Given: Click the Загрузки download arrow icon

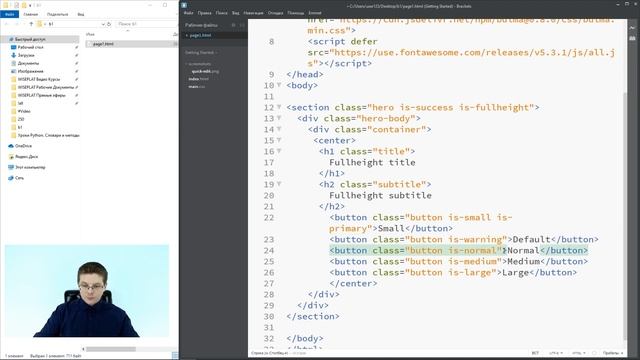Looking at the screenshot, I should 13,55.
